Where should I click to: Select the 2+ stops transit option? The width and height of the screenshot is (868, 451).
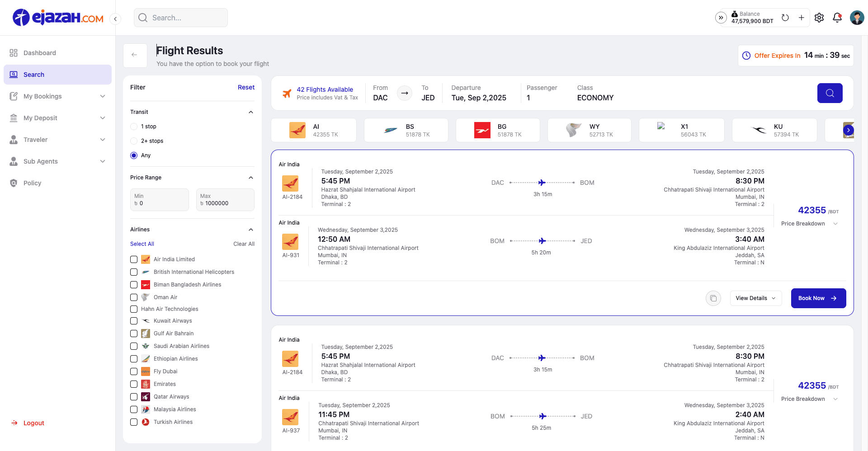pos(134,141)
